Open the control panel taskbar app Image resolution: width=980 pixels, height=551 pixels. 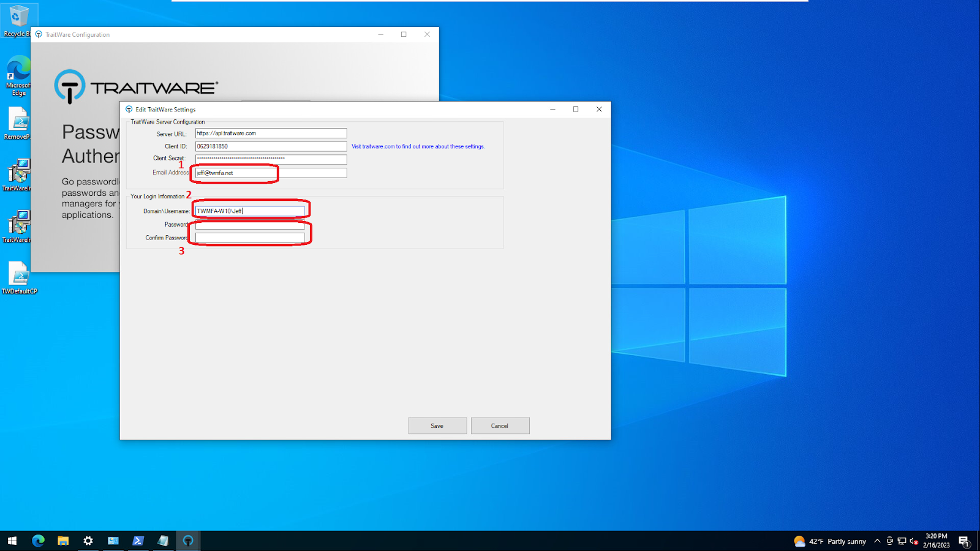tap(113, 541)
